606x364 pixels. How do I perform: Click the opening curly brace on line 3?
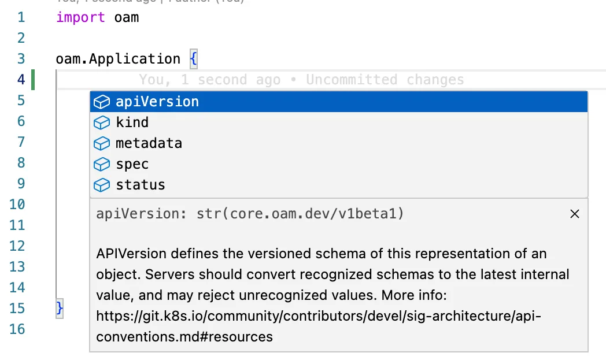coord(194,59)
